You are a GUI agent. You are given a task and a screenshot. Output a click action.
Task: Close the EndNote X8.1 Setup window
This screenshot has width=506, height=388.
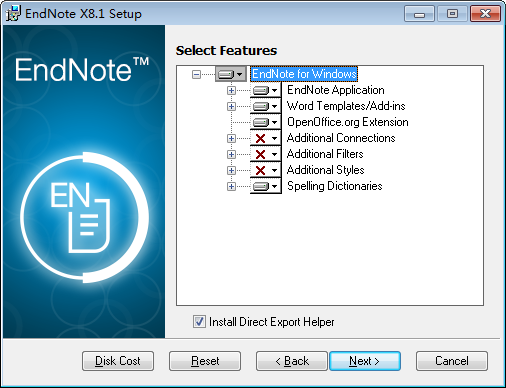485,14
